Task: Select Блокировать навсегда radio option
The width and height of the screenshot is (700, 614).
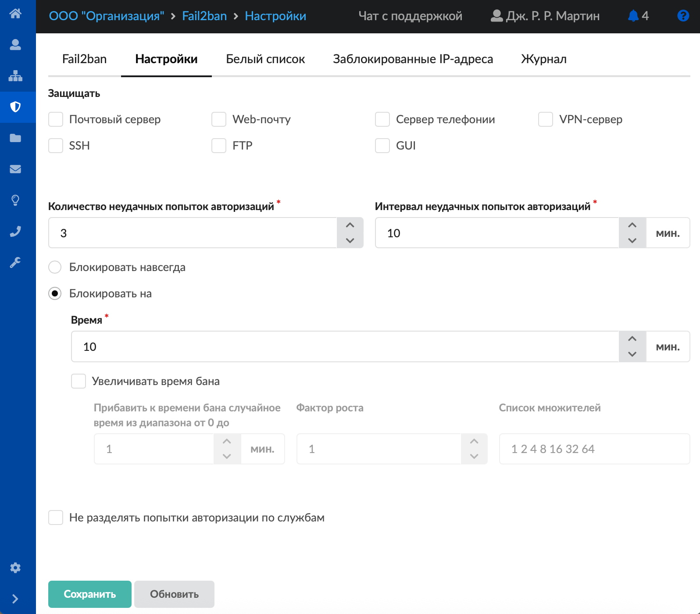Action: tap(55, 267)
